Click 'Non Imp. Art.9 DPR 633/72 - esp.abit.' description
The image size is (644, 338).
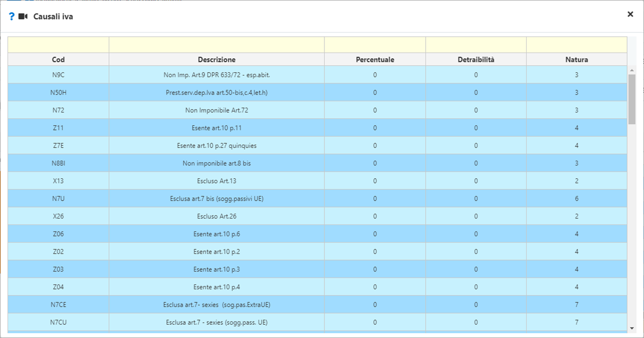[217, 75]
